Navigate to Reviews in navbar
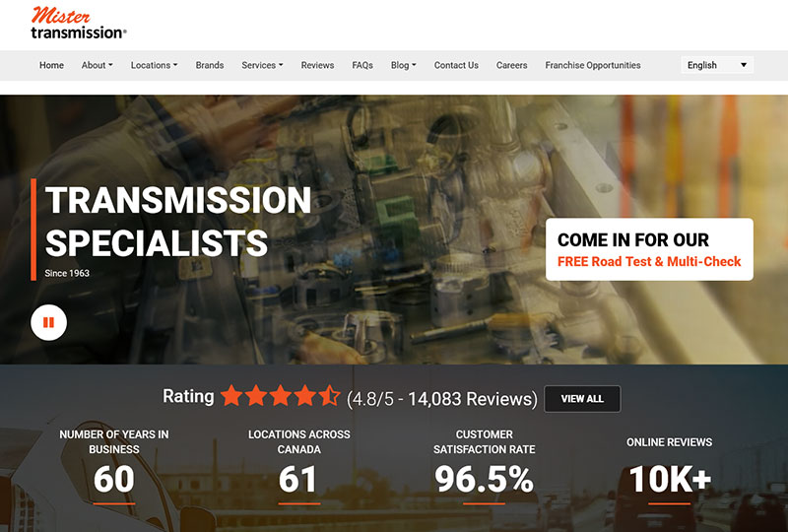The image size is (788, 532). click(317, 65)
